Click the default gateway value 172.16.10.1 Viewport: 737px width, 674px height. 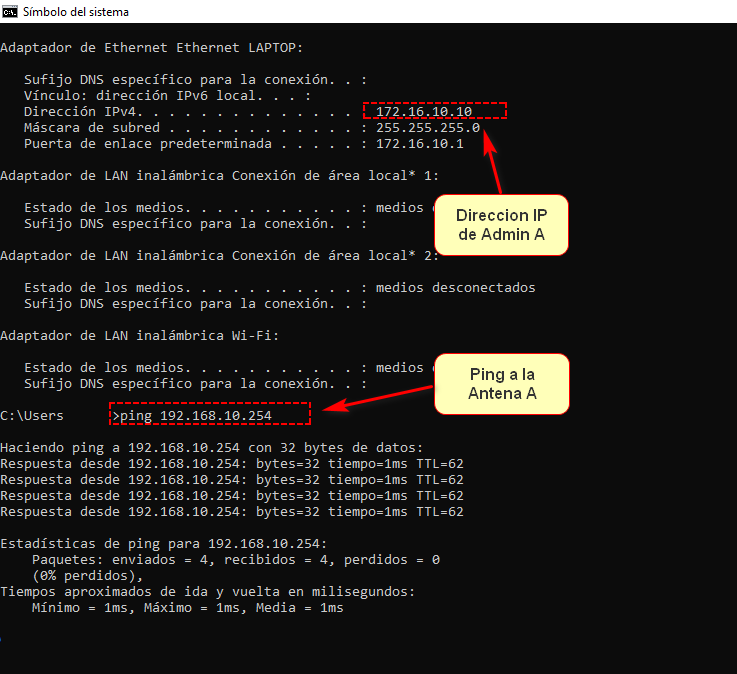tap(419, 143)
